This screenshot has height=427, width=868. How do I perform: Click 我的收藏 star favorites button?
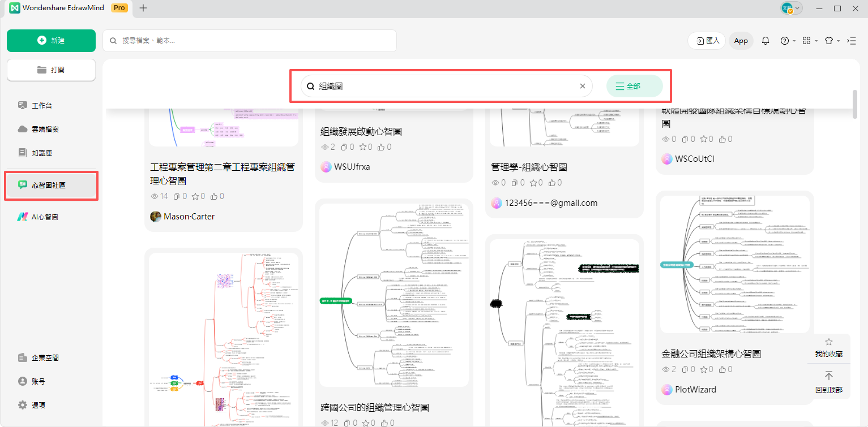[x=828, y=348]
